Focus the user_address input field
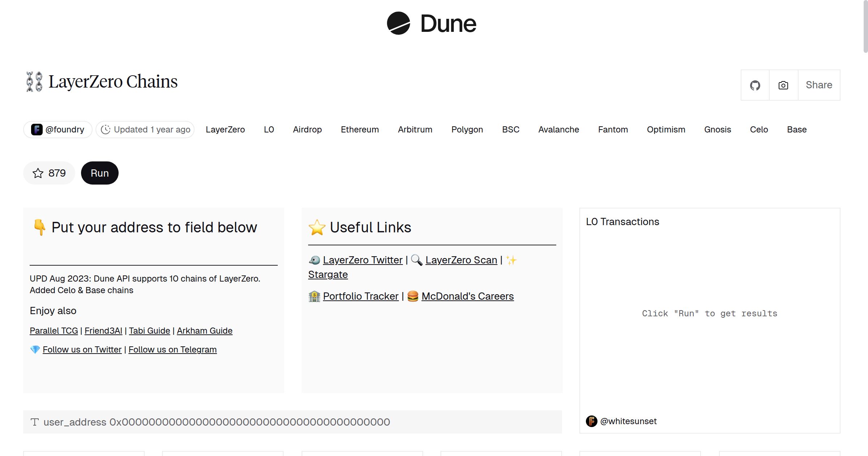This screenshot has width=868, height=456. point(250,422)
